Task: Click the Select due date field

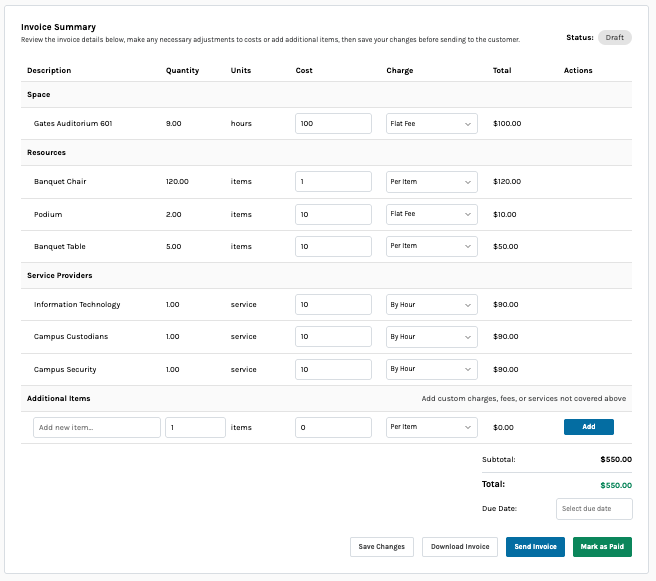Action: pyautogui.click(x=594, y=509)
